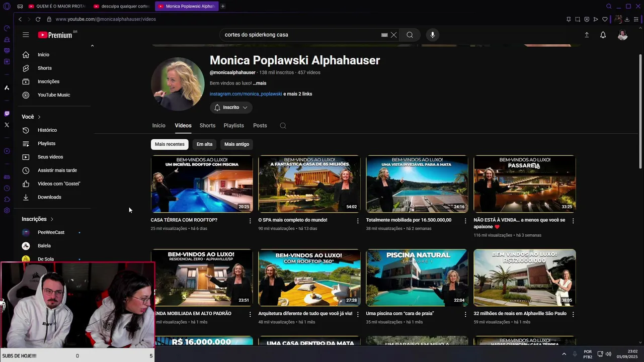The height and width of the screenshot is (362, 644).
Task: Switch to QUEM É O MAIOR browser tab
Action: click(58, 7)
